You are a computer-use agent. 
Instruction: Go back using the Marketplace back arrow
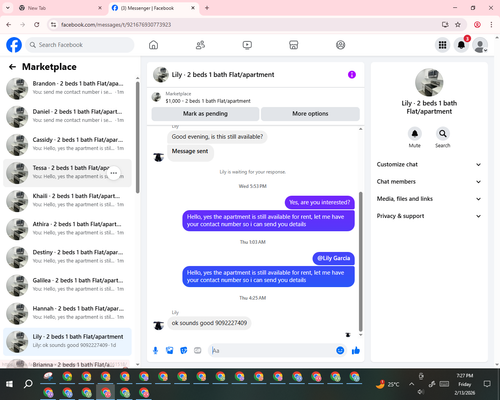tap(12, 67)
